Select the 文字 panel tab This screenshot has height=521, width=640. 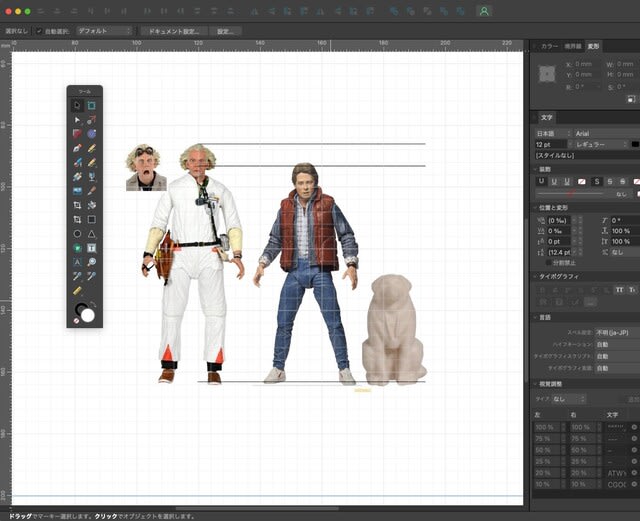(x=547, y=118)
